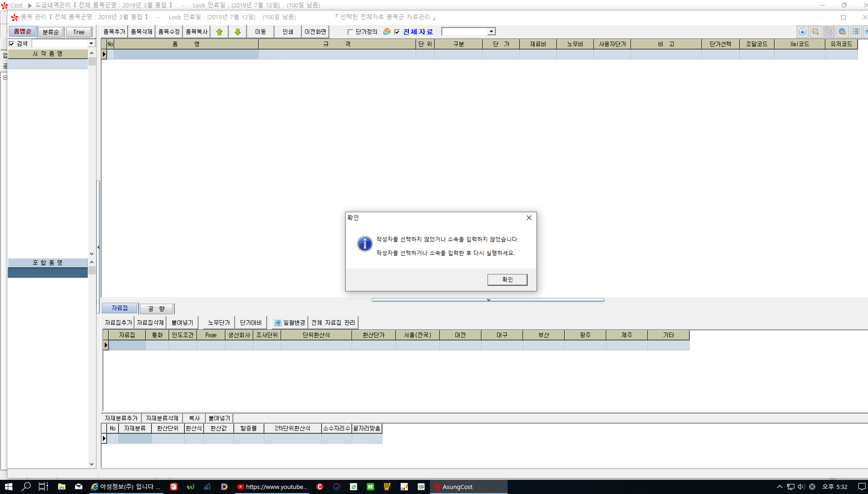Image resolution: width=868 pixels, height=494 pixels.
Task: Click the 일괄변경 button
Action: [289, 322]
